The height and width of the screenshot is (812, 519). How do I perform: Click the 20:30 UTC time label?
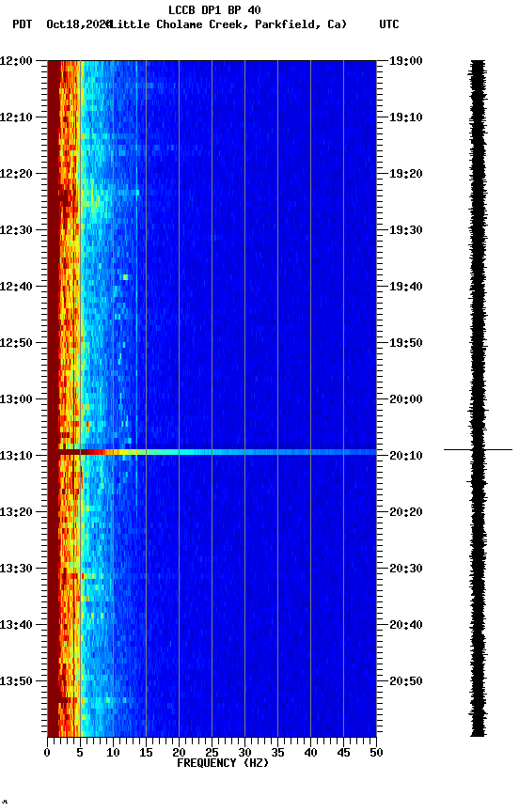pos(406,570)
